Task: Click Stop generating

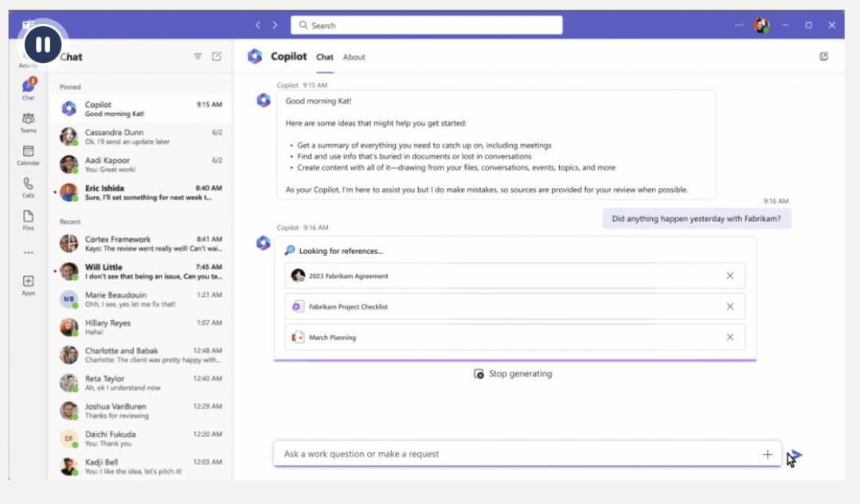Action: pos(513,373)
